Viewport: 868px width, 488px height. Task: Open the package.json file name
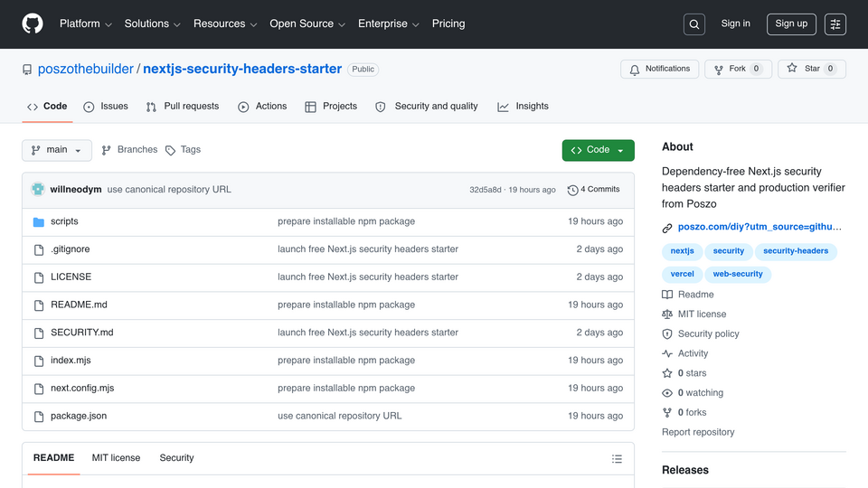pyautogui.click(x=79, y=416)
